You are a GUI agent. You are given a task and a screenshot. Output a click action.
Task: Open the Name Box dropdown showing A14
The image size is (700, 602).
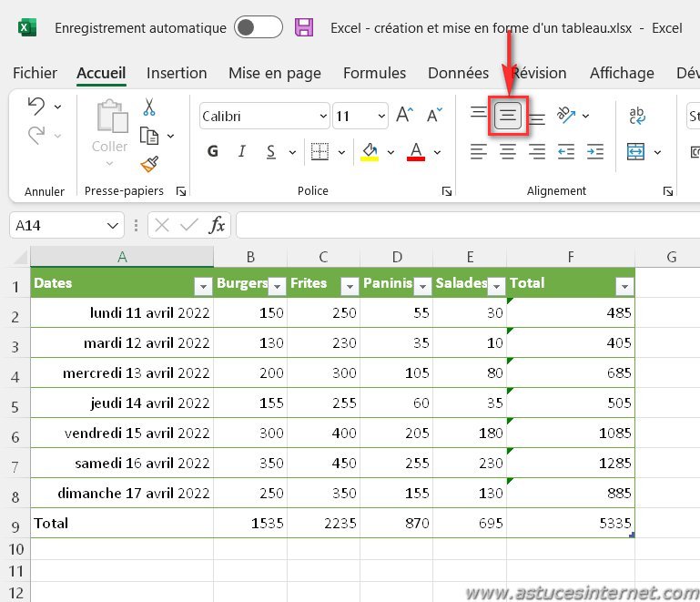click(x=113, y=226)
